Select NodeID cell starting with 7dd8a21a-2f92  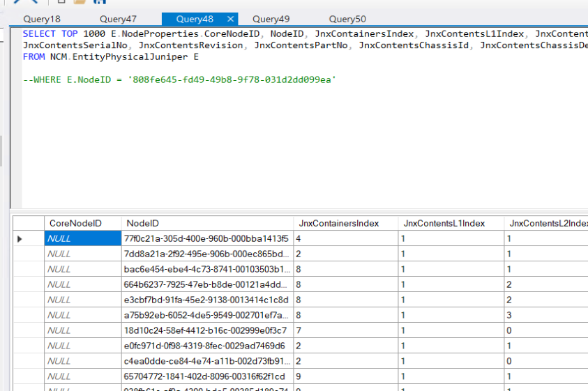tap(207, 254)
